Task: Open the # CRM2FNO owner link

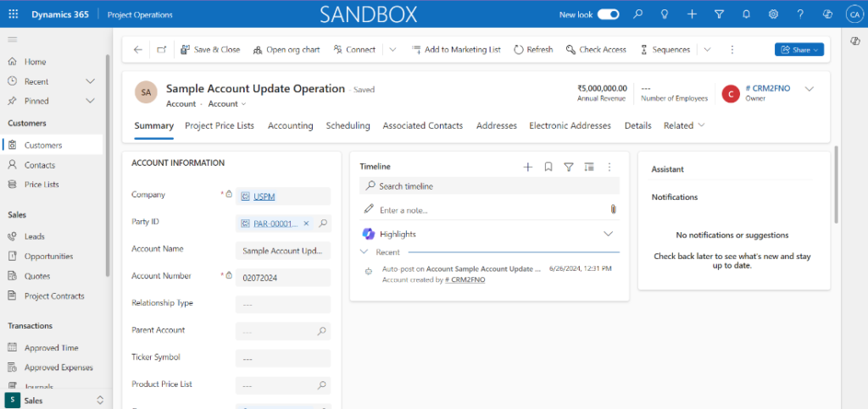Action: pyautogui.click(x=768, y=88)
